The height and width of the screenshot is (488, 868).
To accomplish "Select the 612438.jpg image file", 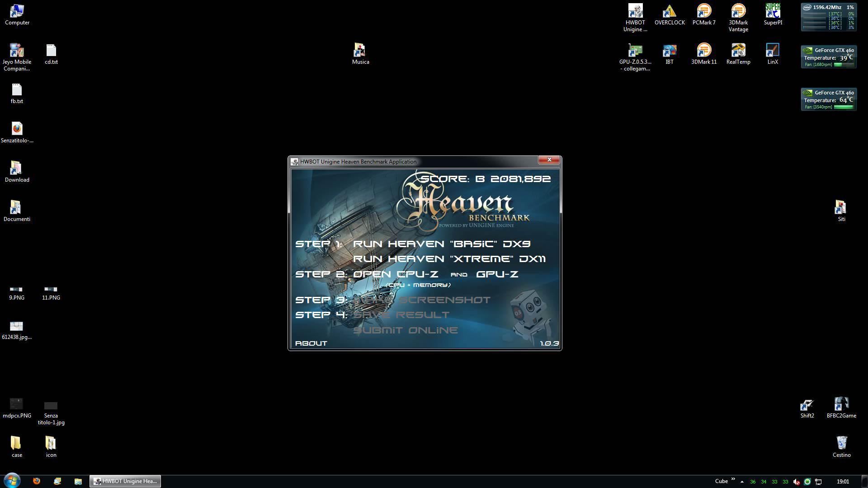I will [17, 330].
